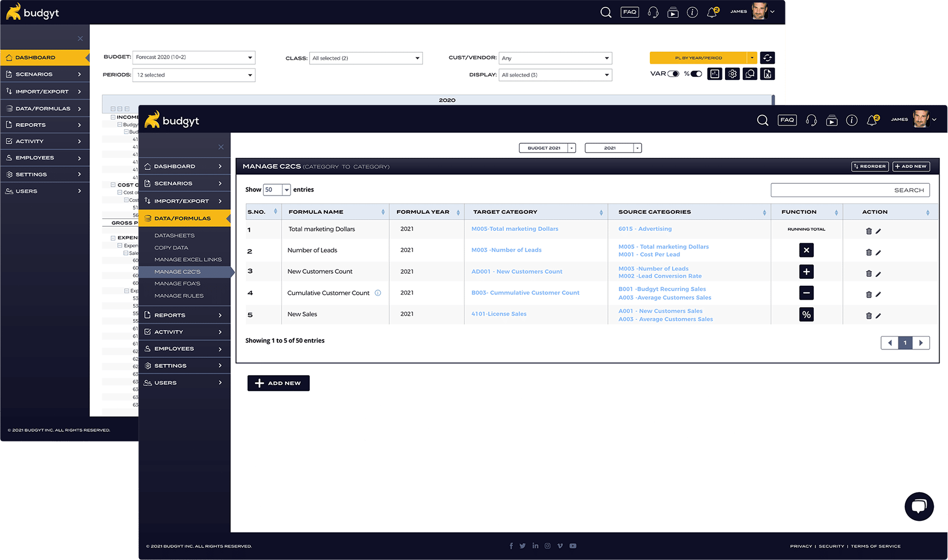This screenshot has height=560, width=948.
Task: Open the James user menu in front window
Action: click(914, 120)
